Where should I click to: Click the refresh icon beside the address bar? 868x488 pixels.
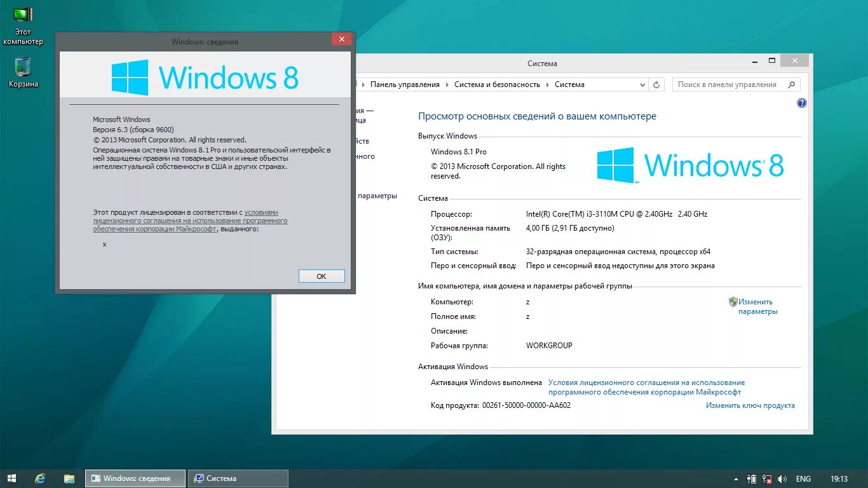click(x=656, y=84)
